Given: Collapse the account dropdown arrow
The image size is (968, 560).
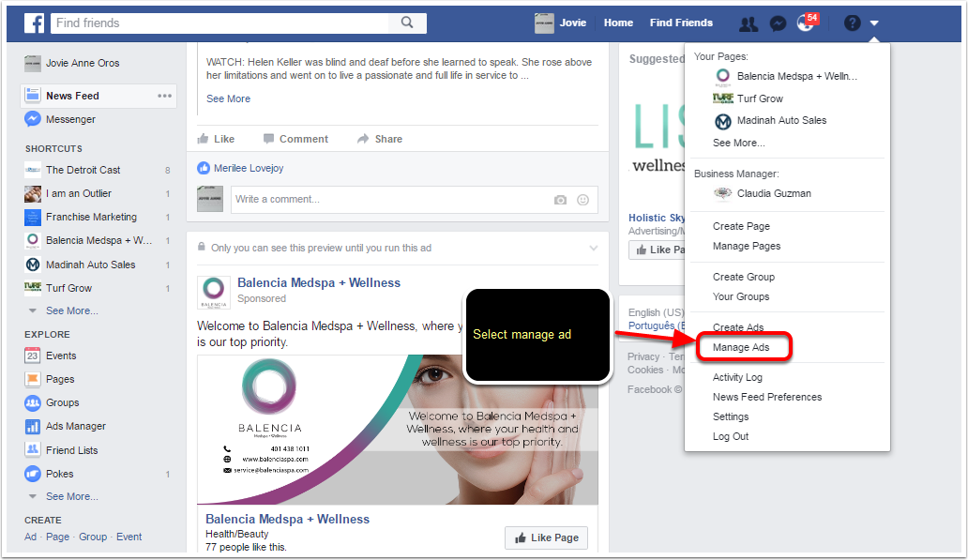Looking at the screenshot, I should pos(874,23).
